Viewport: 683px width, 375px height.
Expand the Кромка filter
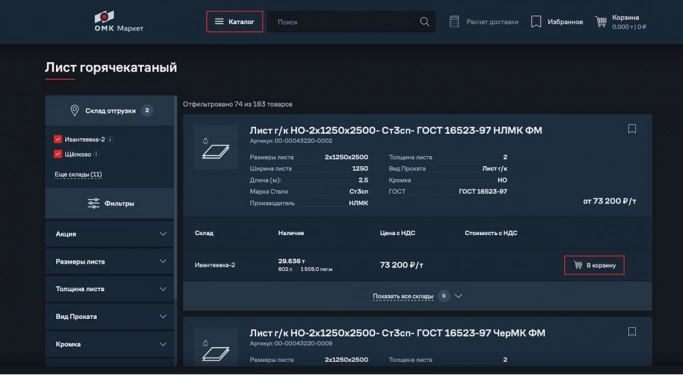[109, 344]
